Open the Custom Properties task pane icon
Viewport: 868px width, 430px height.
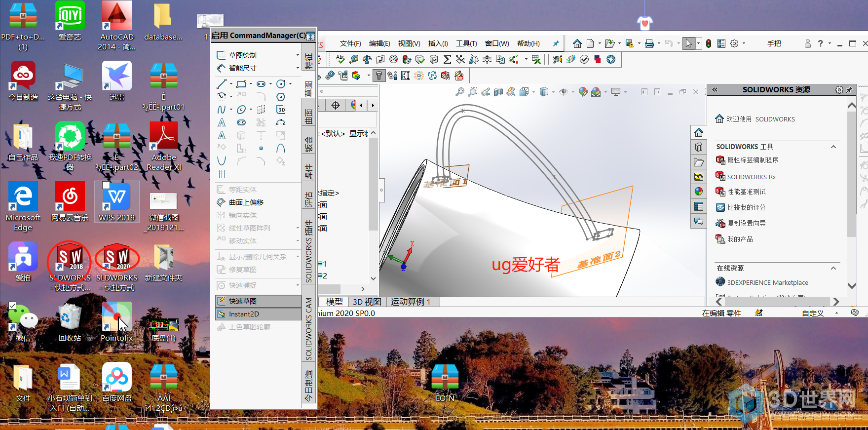698,206
